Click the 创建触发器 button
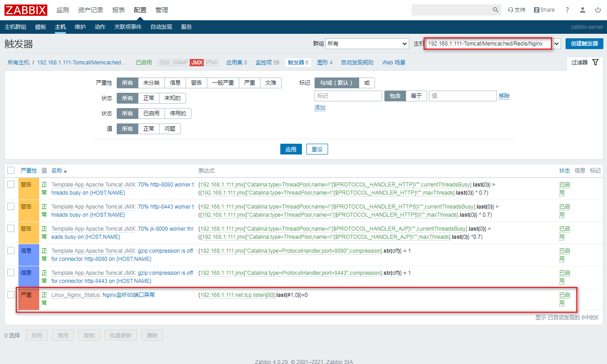The width and height of the screenshot is (607, 364). (584, 44)
